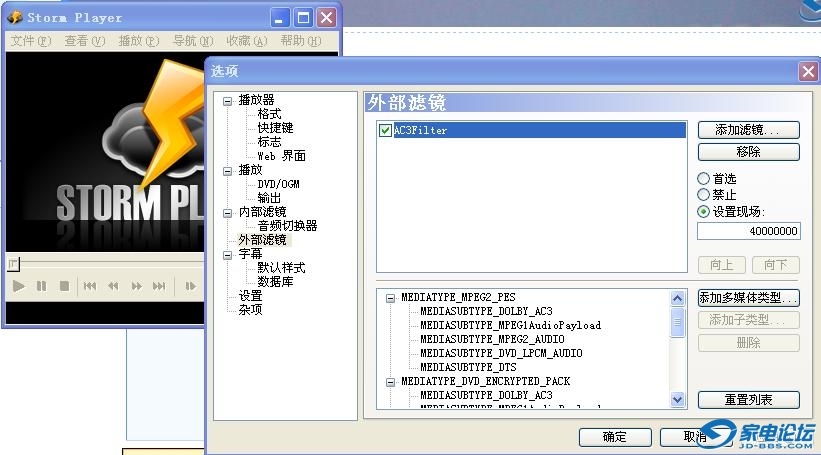821x455 pixels.
Task: Select 默认样式 in the options tree
Action: click(281, 268)
